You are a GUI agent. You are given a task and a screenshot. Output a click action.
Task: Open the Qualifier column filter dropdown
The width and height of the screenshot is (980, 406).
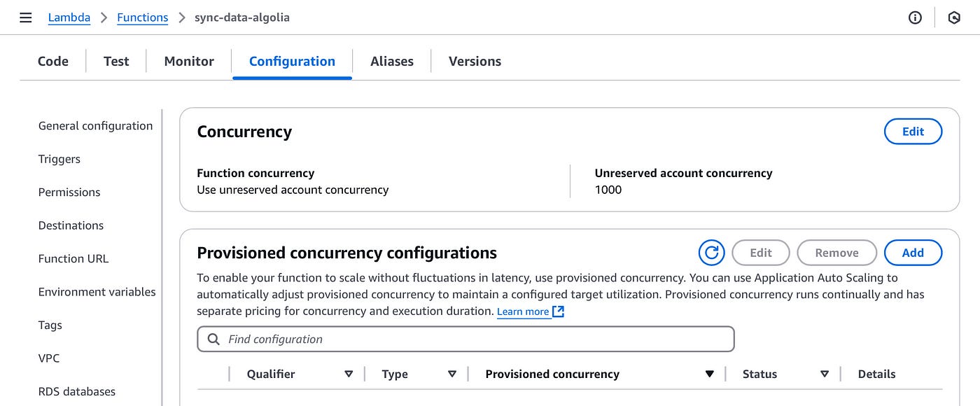pyautogui.click(x=348, y=374)
